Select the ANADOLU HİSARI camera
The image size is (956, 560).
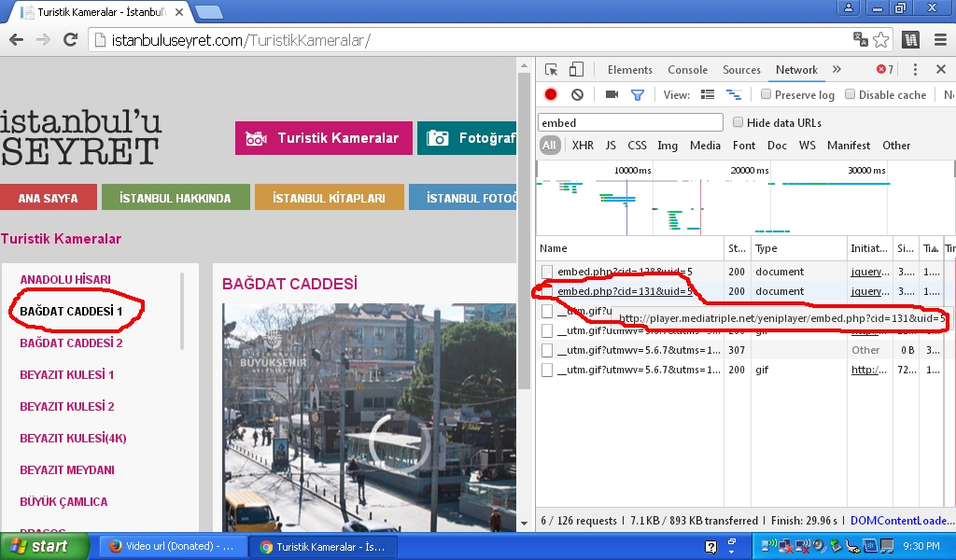click(65, 280)
